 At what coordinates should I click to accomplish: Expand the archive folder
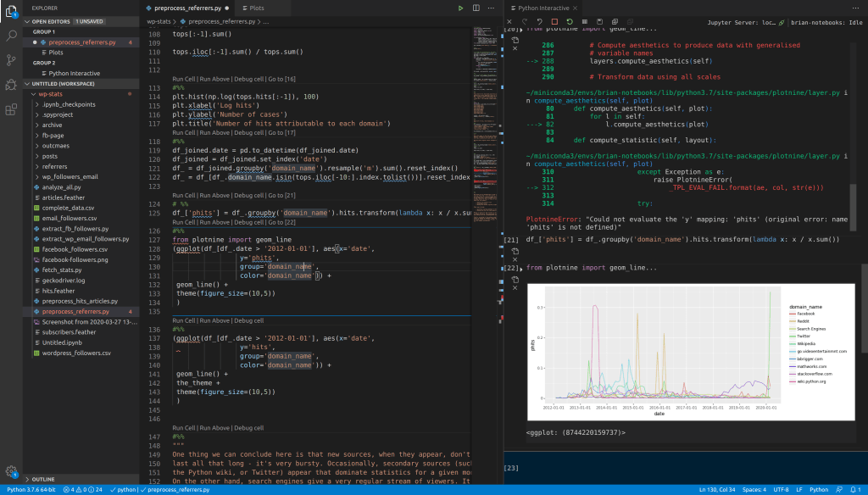tap(81, 125)
